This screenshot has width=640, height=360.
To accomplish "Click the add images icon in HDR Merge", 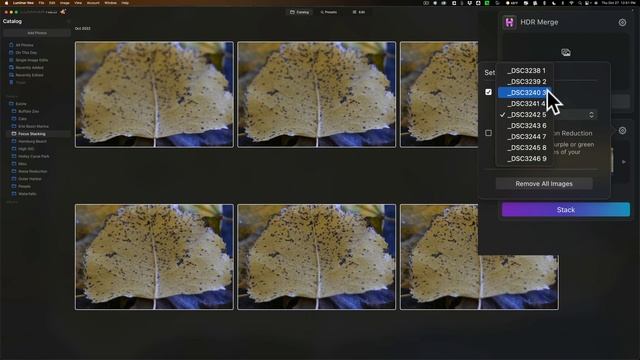I will [x=565, y=52].
